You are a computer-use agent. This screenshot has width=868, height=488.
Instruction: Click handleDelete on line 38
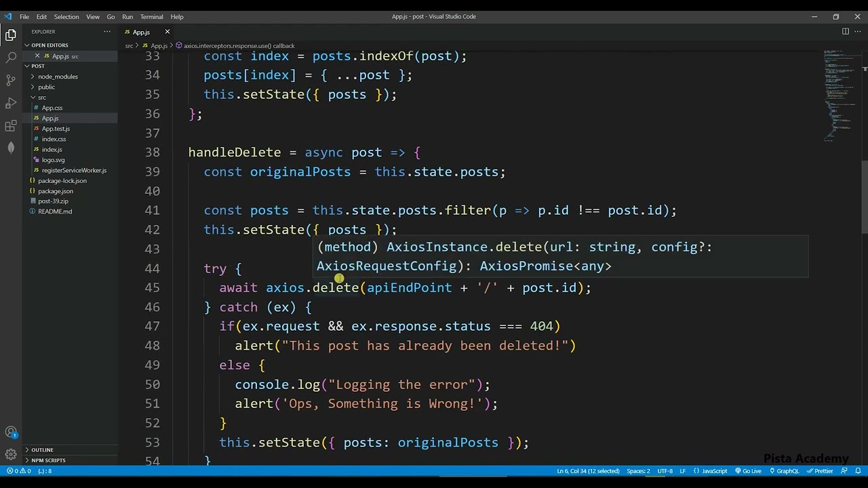click(x=235, y=152)
